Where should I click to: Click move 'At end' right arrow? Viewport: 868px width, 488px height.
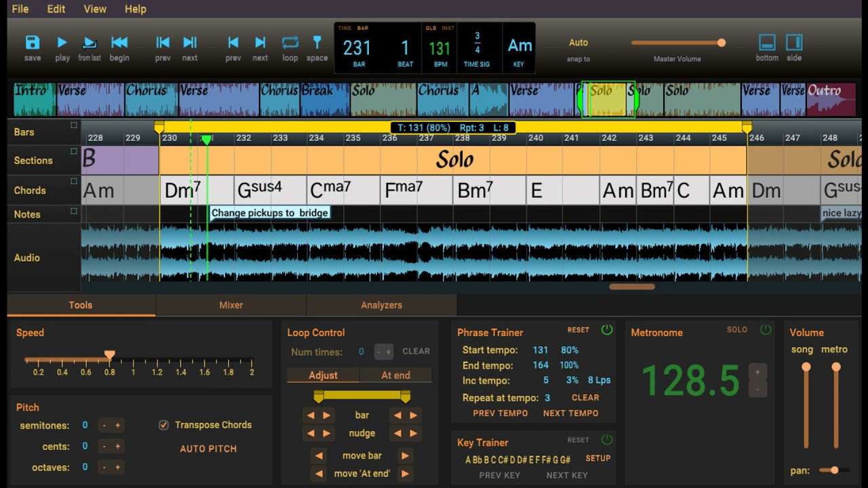click(405, 474)
